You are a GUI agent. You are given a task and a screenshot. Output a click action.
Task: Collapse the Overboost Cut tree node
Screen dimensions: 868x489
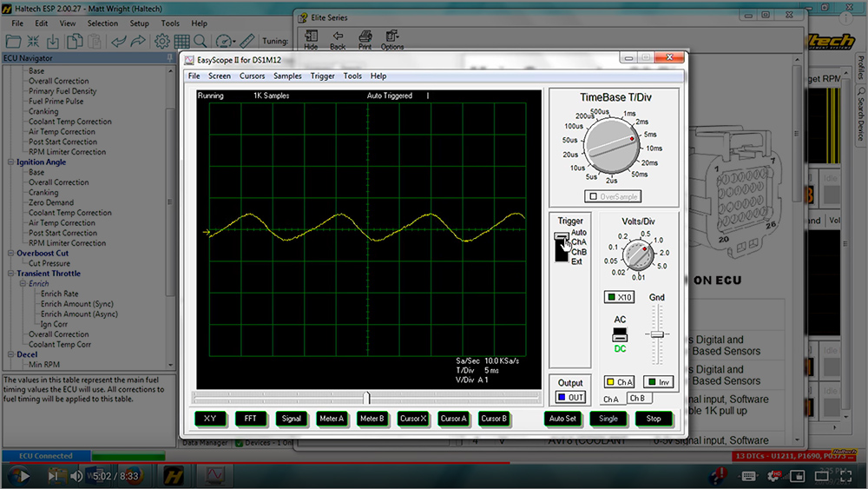(10, 253)
